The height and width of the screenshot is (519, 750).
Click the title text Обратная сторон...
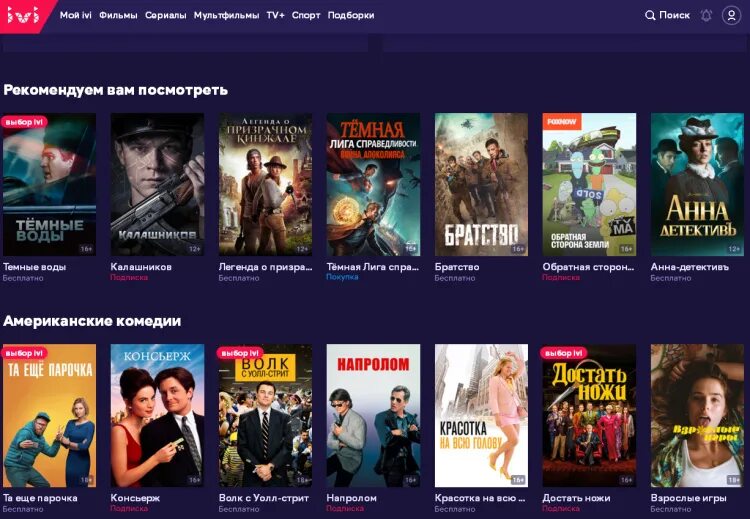[588, 267]
